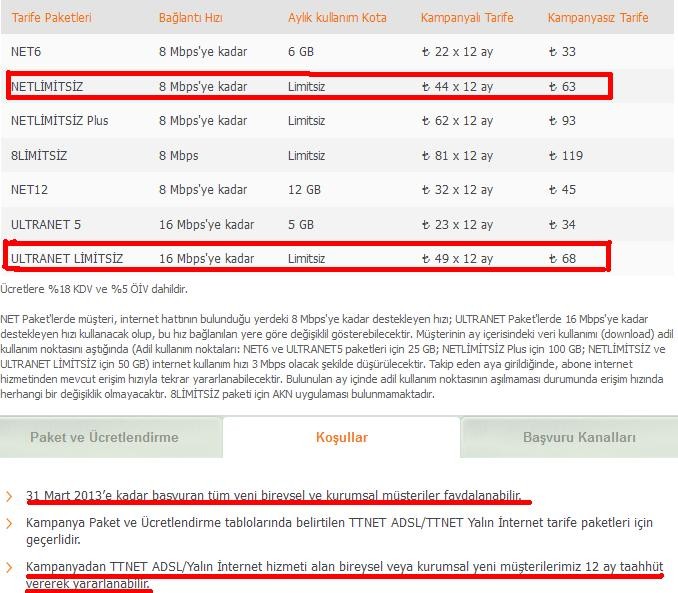The image size is (678, 593).
Task: Click the ULTRANET 5 package name
Action: point(46,224)
